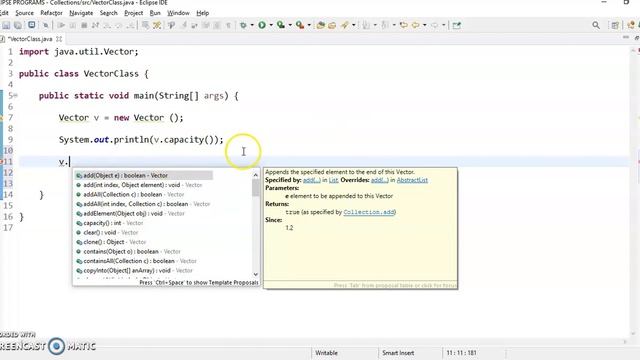Select proposal 'contains(Object o) : boolean'

coord(129,251)
